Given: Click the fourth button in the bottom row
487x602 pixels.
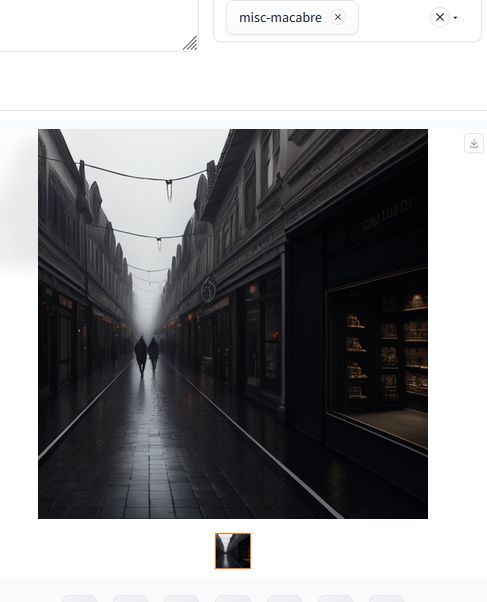Looking at the screenshot, I should click(233, 599).
